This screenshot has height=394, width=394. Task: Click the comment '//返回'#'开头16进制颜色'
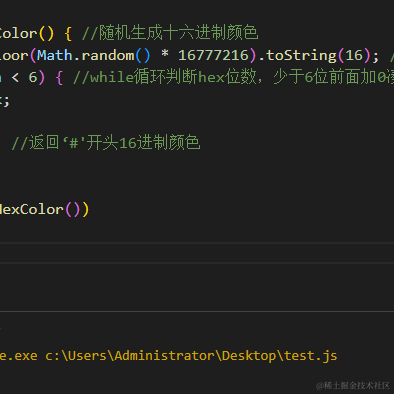click(106, 143)
